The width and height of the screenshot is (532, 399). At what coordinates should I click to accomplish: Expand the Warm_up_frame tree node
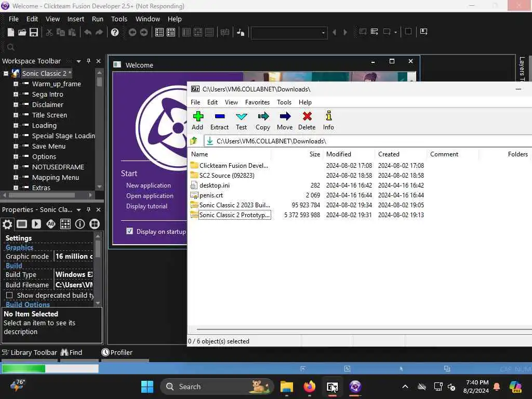click(x=16, y=84)
